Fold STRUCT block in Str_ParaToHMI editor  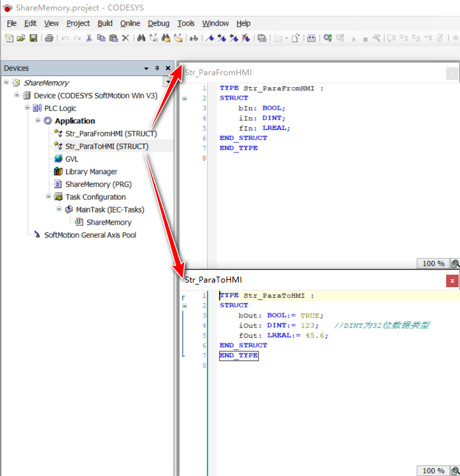point(185,306)
